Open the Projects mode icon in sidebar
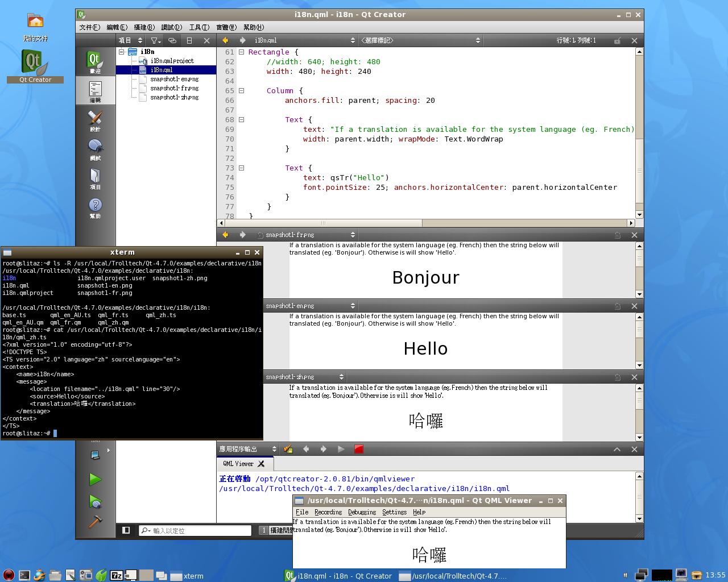Viewport: 728px width, 582px height. (95, 178)
